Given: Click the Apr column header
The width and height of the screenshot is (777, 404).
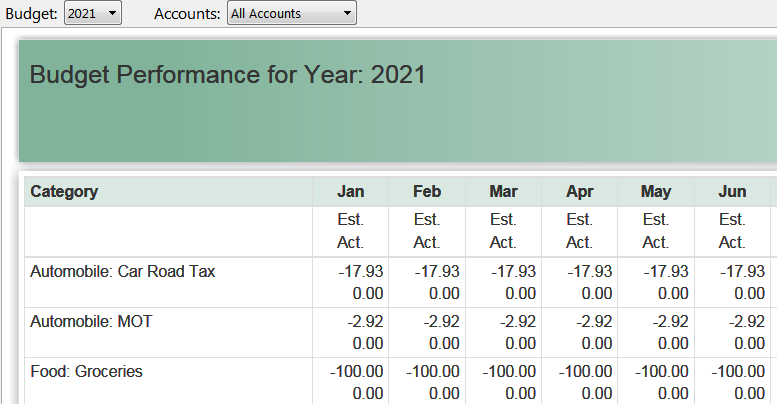Looking at the screenshot, I should (579, 192).
